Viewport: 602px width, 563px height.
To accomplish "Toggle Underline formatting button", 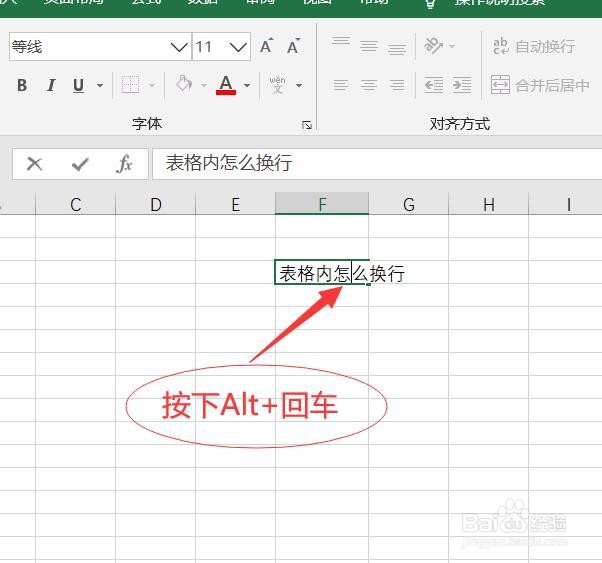I will (78, 85).
